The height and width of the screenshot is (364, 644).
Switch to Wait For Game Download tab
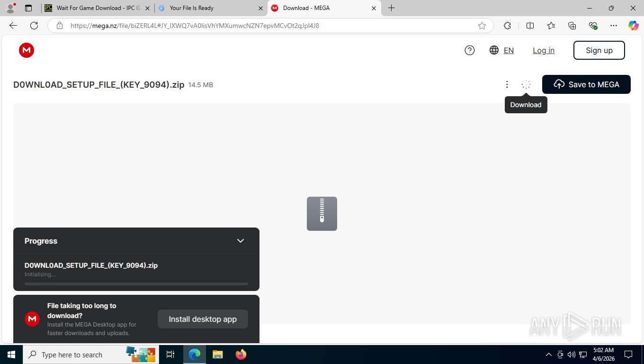coord(98,8)
